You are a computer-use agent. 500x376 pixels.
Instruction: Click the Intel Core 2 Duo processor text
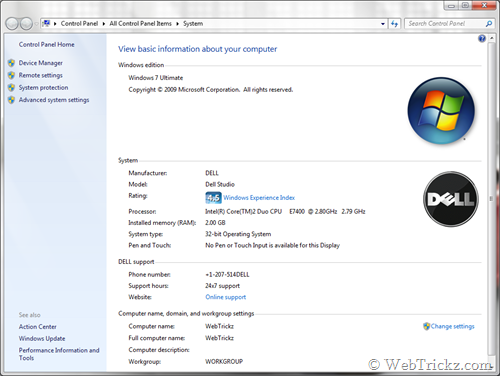[x=285, y=211]
